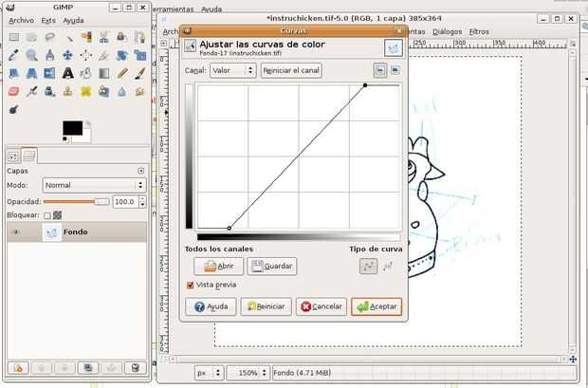Select the Airbrush tool
The image size is (588, 388).
pos(31,91)
